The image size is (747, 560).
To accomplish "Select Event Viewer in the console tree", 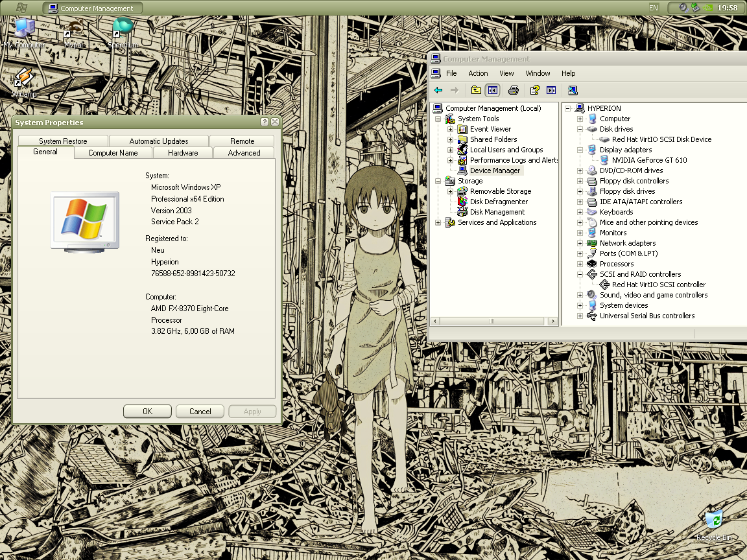I will point(490,129).
